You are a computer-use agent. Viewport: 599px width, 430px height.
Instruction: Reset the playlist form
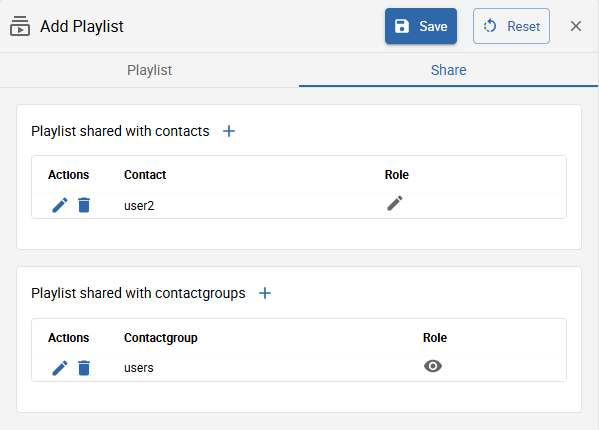[511, 26]
